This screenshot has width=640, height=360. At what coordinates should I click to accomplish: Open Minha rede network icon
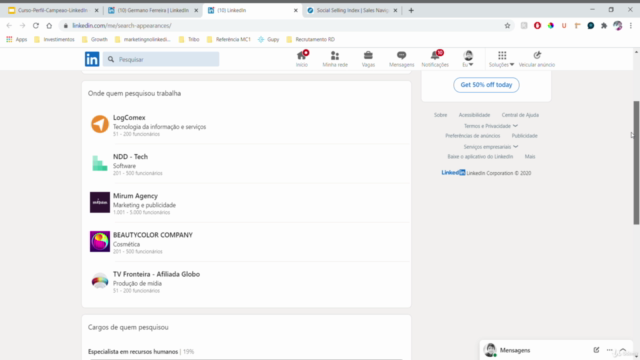[335, 59]
